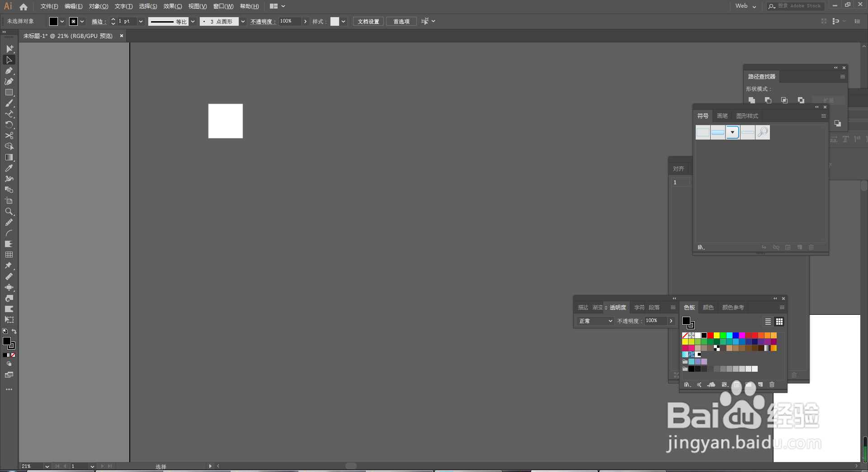This screenshot has width=868, height=472.
Task: Click the Exclude shape mode icon
Action: pyautogui.click(x=801, y=100)
